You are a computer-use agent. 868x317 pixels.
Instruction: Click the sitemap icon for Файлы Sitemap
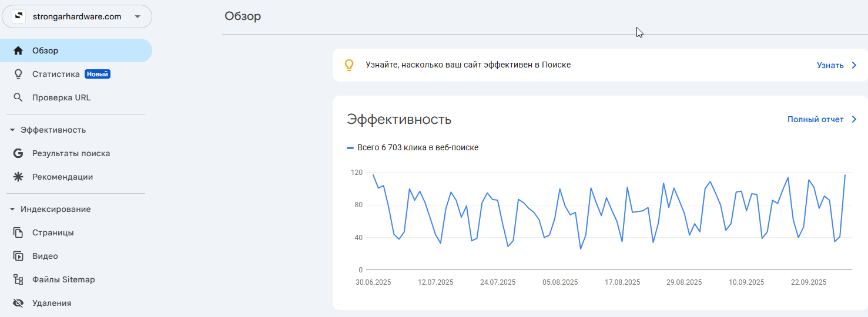pyautogui.click(x=18, y=279)
